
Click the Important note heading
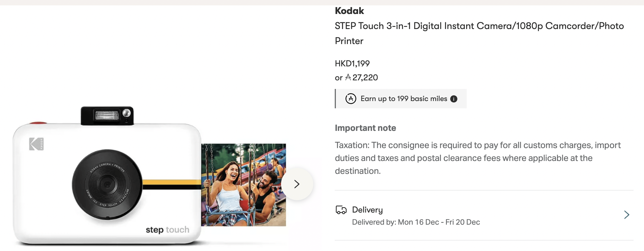365,128
